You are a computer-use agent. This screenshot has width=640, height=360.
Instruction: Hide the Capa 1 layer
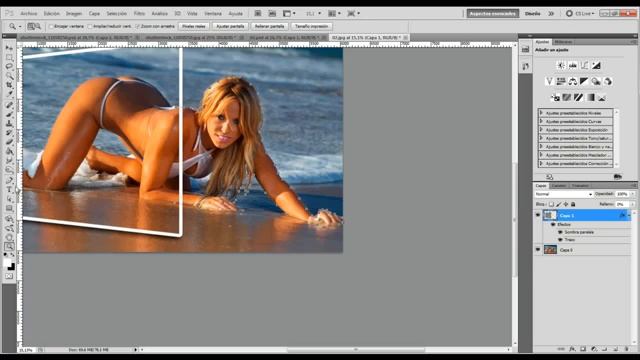(538, 215)
